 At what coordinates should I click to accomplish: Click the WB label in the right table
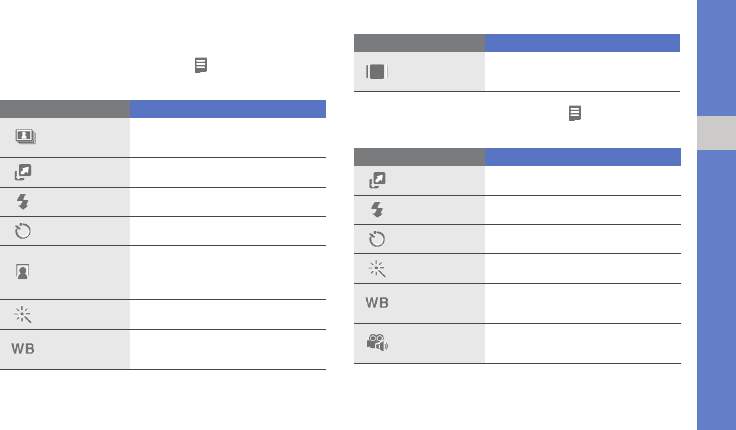[377, 303]
